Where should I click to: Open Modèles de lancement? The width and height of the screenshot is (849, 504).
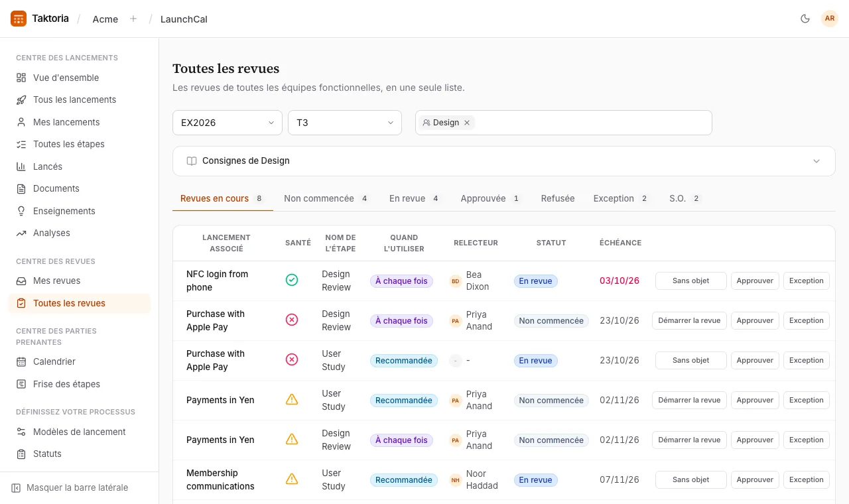tap(79, 432)
